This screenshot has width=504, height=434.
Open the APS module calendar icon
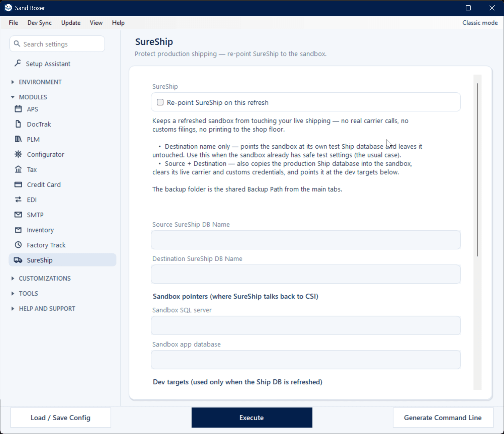(18, 109)
